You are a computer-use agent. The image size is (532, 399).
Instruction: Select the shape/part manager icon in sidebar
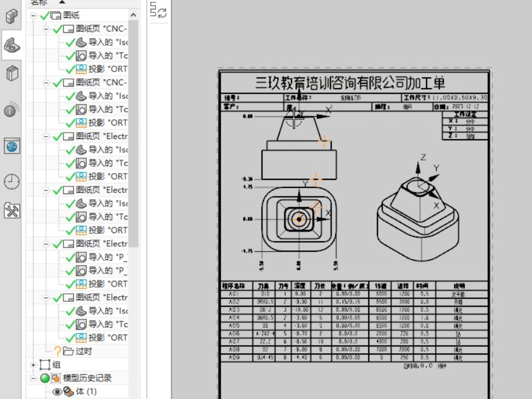[11, 44]
